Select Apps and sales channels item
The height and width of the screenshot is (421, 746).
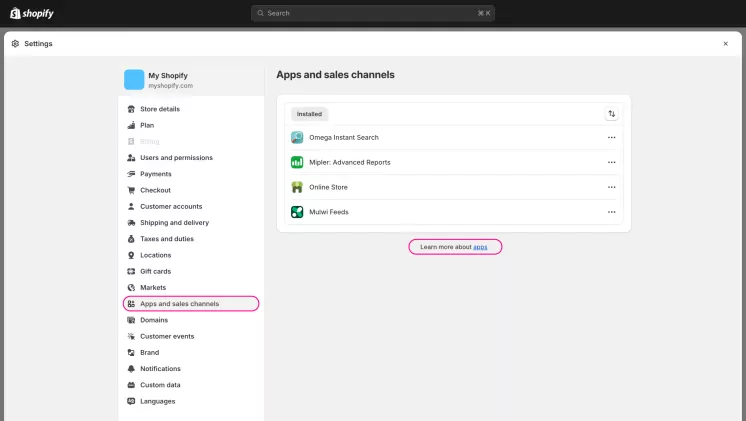pyautogui.click(x=191, y=304)
